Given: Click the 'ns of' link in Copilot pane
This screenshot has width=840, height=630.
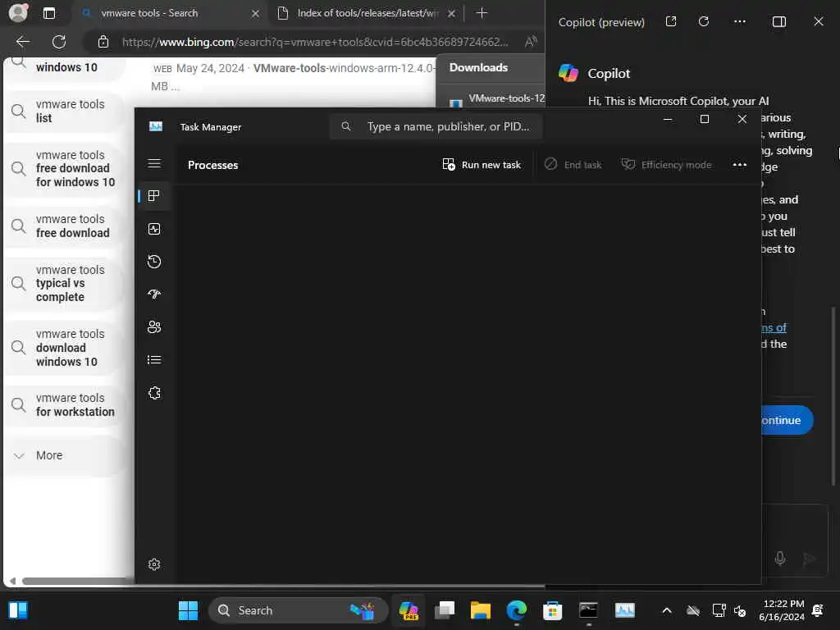Looking at the screenshot, I should coord(774,327).
